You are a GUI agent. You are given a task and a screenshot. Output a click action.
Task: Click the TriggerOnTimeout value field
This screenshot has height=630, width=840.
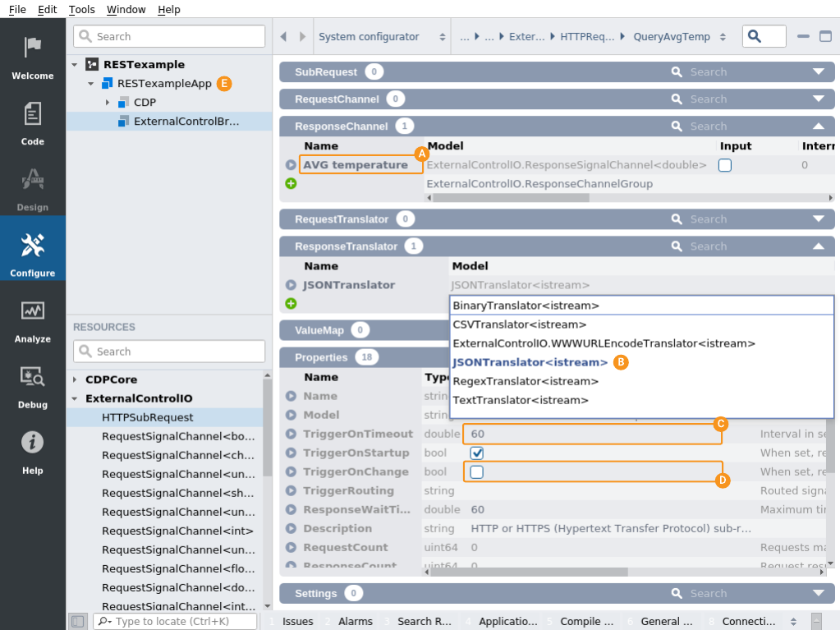tap(591, 435)
